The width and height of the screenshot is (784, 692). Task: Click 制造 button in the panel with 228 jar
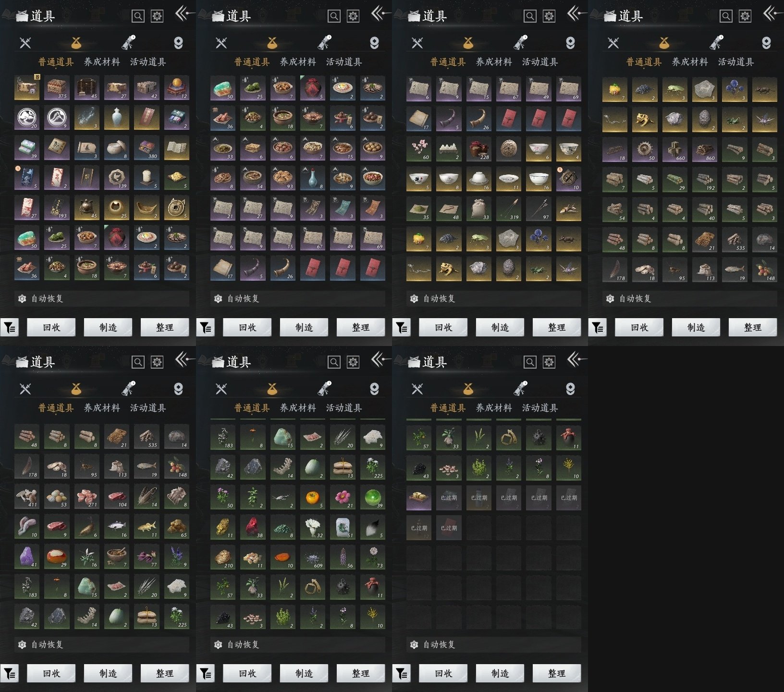500,327
